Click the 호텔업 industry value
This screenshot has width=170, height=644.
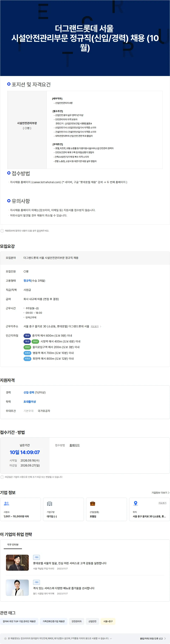(93, 516)
